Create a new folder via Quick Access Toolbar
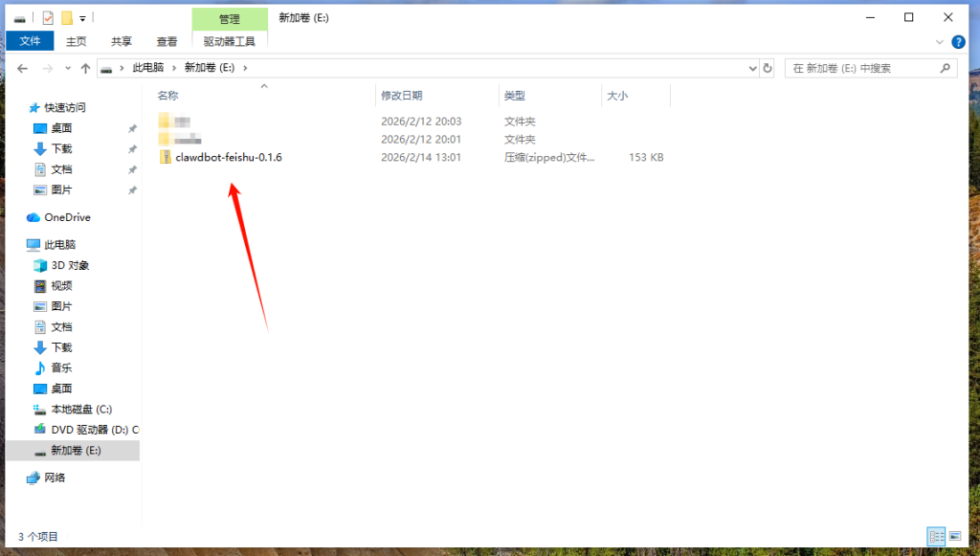Viewport: 980px width, 556px height. [x=67, y=17]
